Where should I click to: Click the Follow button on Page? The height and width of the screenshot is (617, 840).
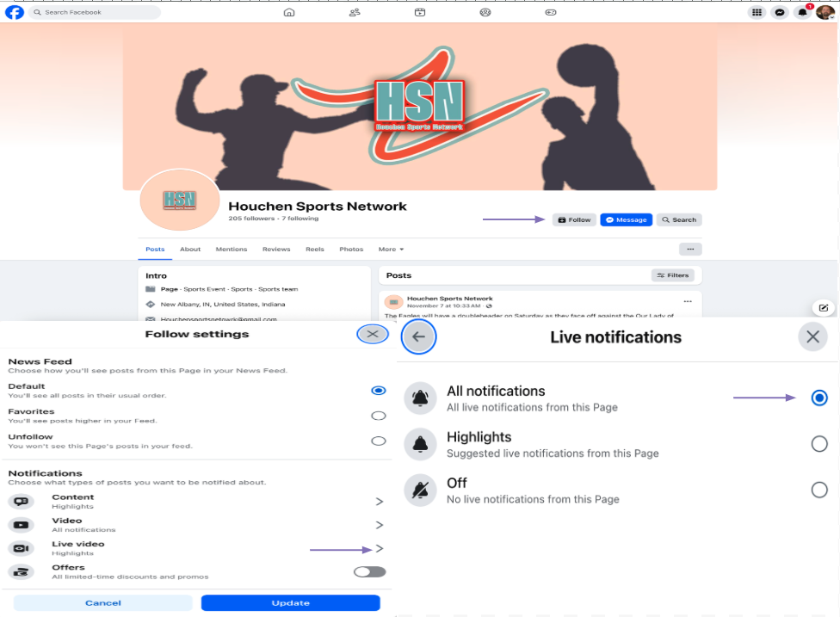(x=574, y=219)
